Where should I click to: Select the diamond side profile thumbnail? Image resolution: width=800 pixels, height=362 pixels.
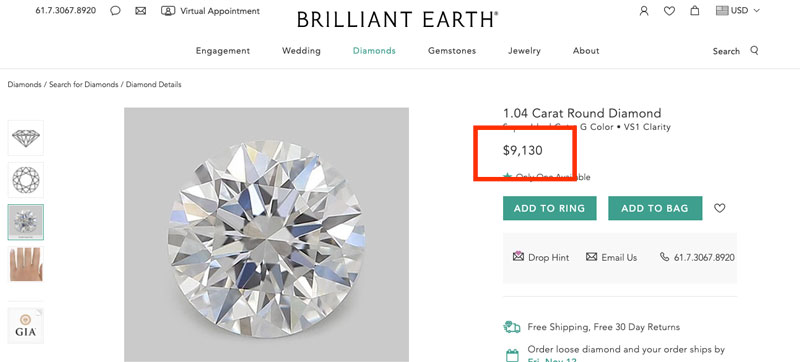point(26,138)
